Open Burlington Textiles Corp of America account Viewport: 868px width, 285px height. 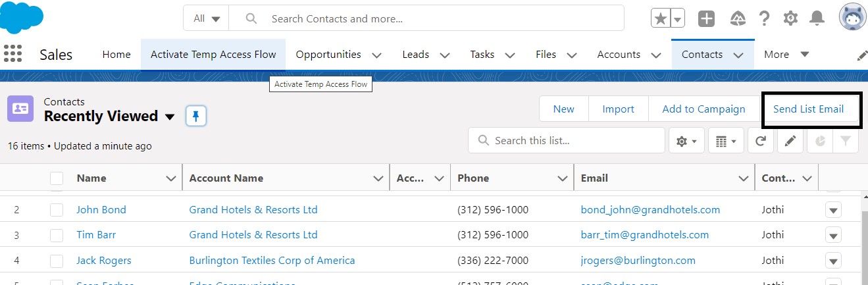coord(272,261)
